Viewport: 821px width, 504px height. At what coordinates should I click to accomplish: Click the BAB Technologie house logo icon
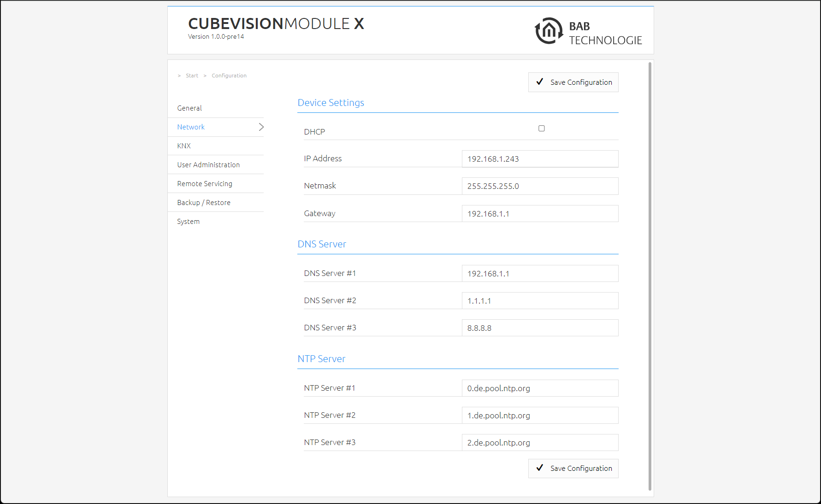(549, 31)
